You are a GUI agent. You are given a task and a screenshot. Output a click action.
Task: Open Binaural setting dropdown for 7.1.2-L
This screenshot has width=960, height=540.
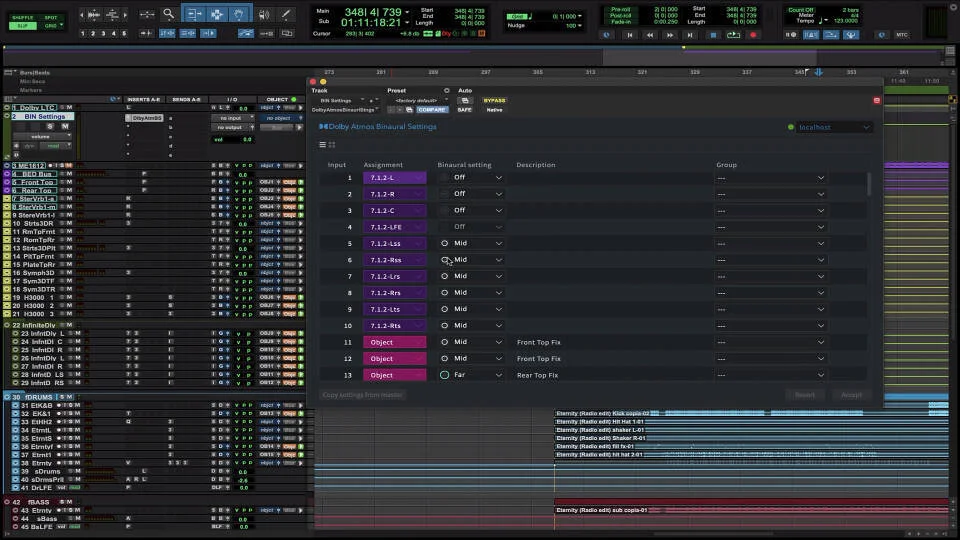click(x=478, y=178)
